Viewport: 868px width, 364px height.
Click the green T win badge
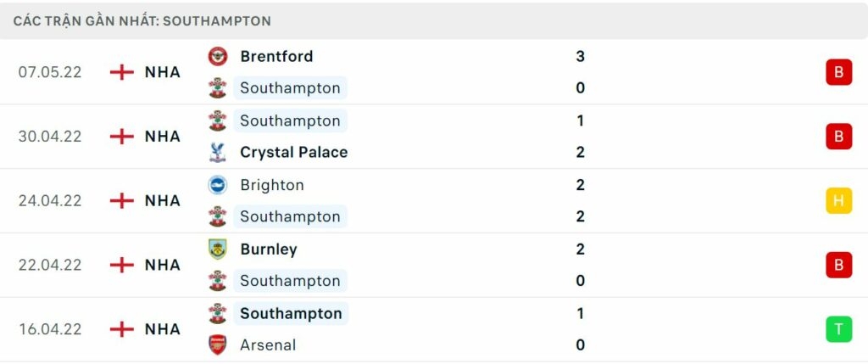point(838,329)
